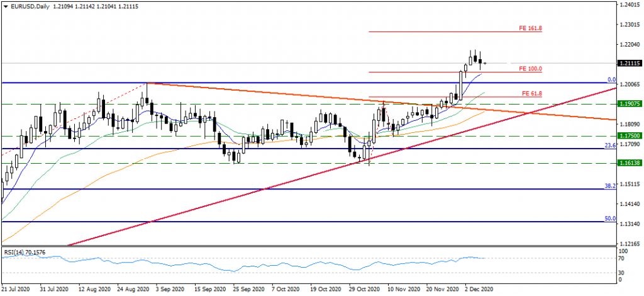Viewport: 644px width, 296px height.
Task: Select the Fibonacci 0.0 retracement label
Action: 610,80
